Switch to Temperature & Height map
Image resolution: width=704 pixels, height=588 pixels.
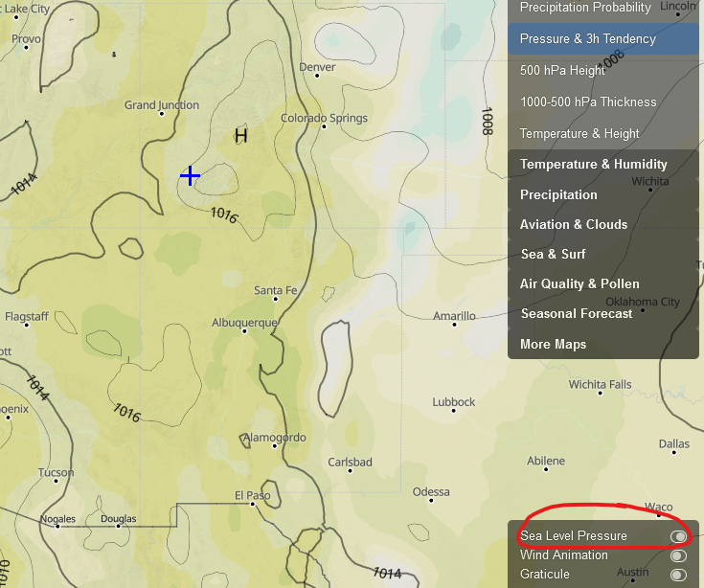tap(579, 133)
